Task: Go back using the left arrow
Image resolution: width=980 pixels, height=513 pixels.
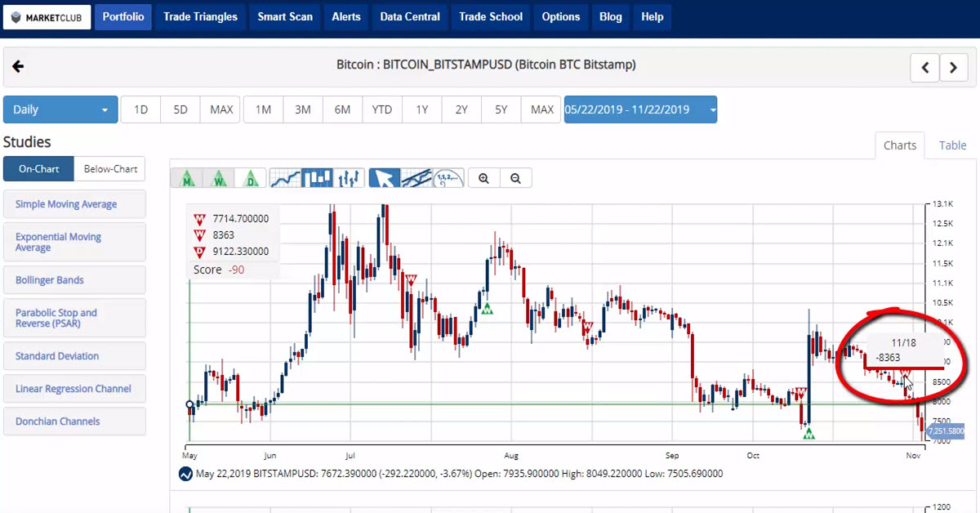Action: coord(18,67)
